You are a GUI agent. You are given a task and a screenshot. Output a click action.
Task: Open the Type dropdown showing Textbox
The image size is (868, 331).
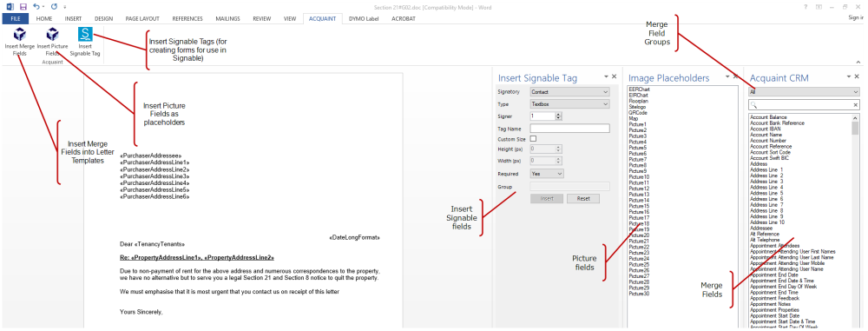[x=569, y=103]
